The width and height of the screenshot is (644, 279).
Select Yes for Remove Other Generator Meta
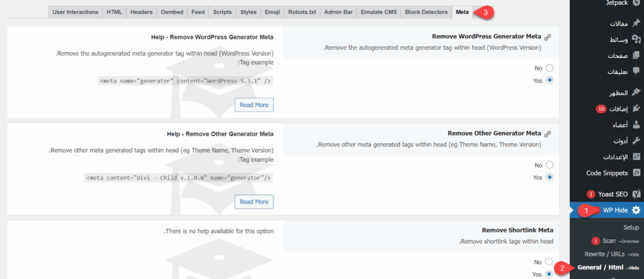[x=550, y=178]
